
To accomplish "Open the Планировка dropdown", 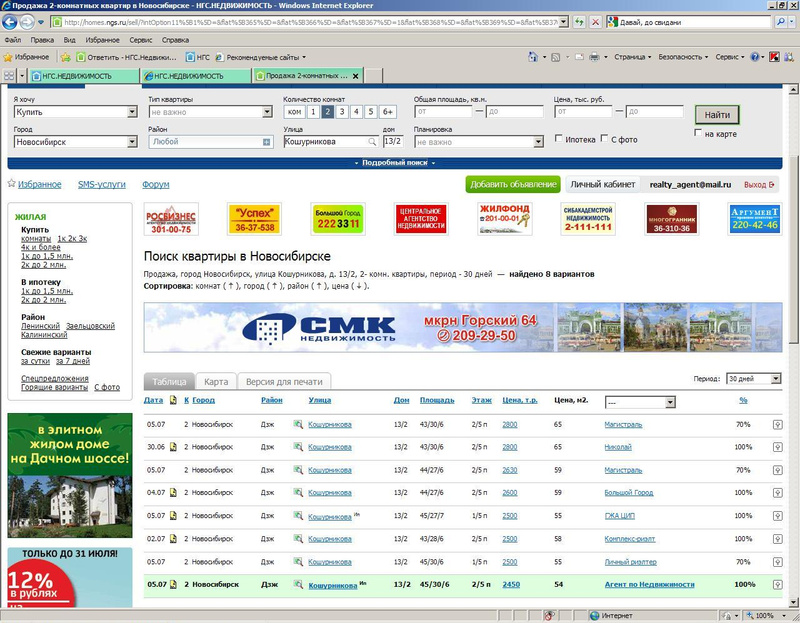I will 476,142.
